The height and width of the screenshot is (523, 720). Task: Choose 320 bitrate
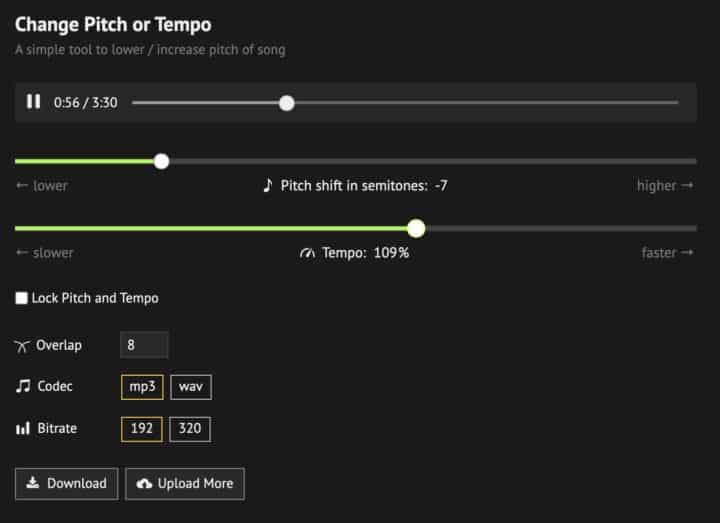(190, 429)
